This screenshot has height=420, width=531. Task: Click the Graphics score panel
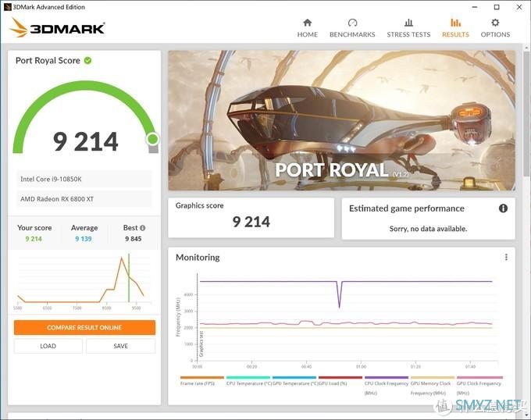coord(251,218)
